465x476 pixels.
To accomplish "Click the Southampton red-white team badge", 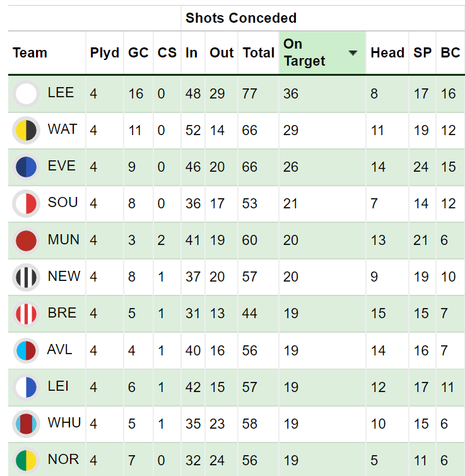I will click(x=26, y=204).
